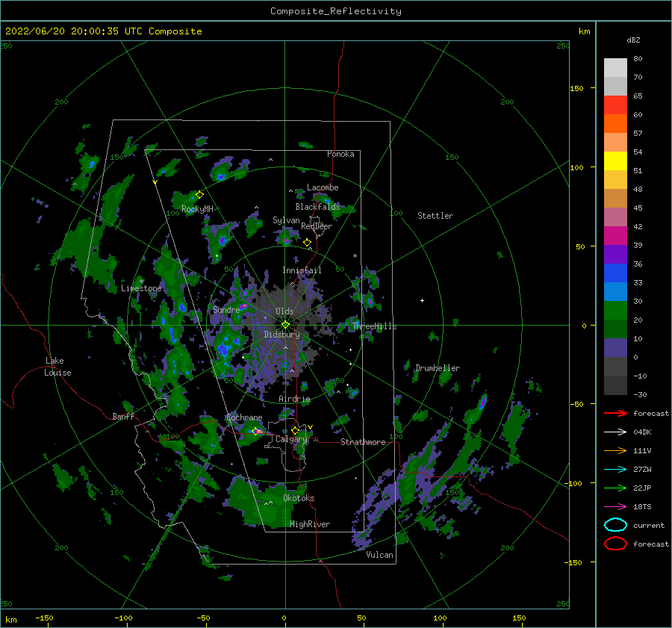Click the yellow diamond marker near RockyMH
This screenshot has width=672, height=628.
click(199, 195)
